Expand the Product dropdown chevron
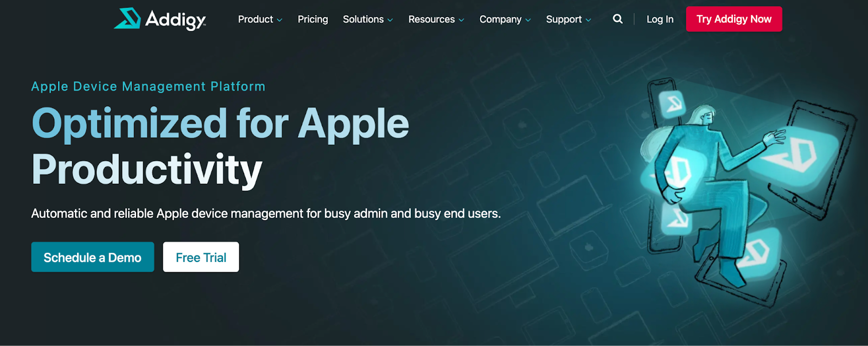The width and height of the screenshot is (868, 346). [x=279, y=20]
